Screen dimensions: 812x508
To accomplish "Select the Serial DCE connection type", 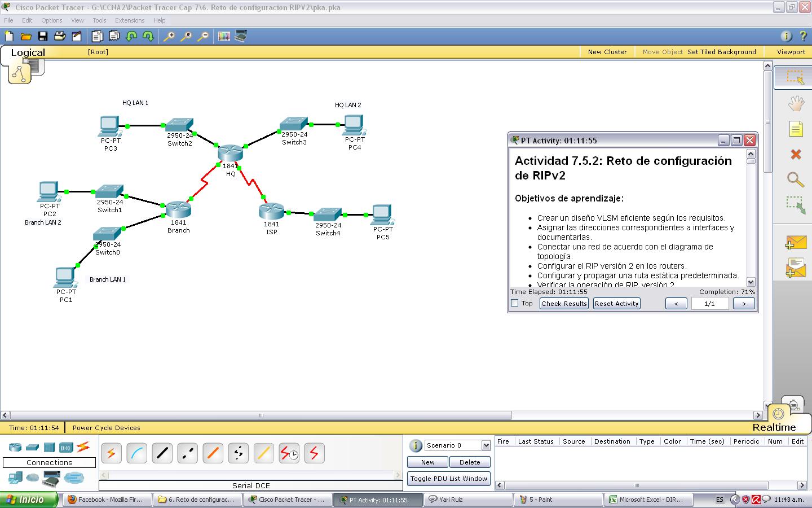I will (x=289, y=453).
